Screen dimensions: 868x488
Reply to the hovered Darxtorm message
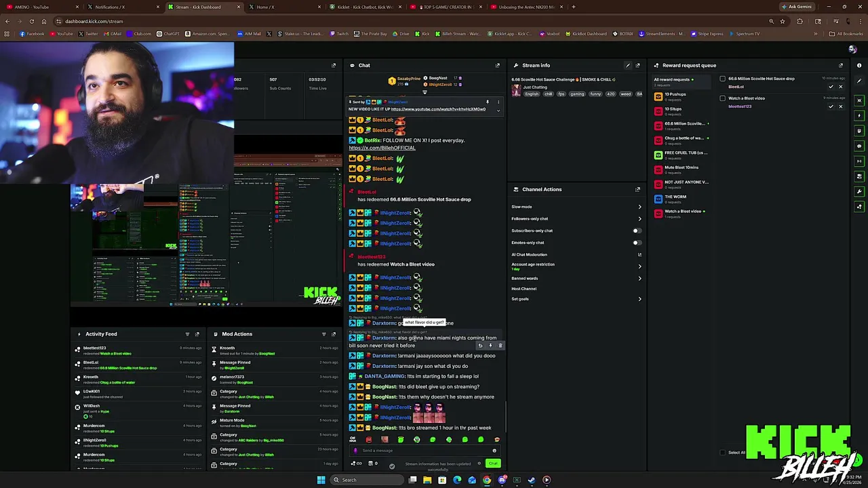pyautogui.click(x=480, y=346)
